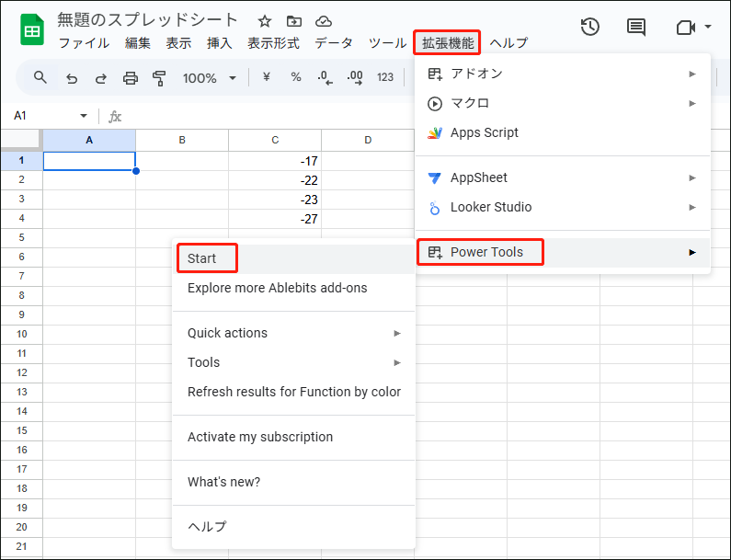This screenshot has width=731, height=560.
Task: Open the 100% zoom dropdown
Action: [209, 78]
